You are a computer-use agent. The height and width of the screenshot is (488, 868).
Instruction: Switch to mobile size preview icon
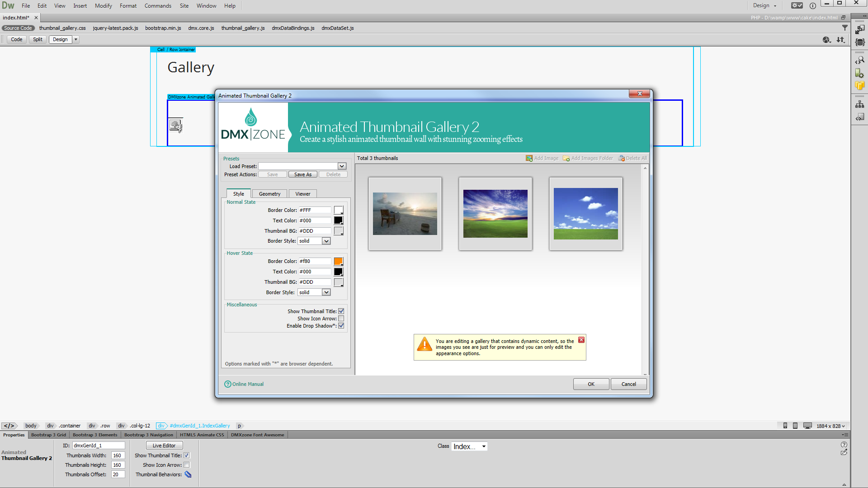click(x=785, y=426)
